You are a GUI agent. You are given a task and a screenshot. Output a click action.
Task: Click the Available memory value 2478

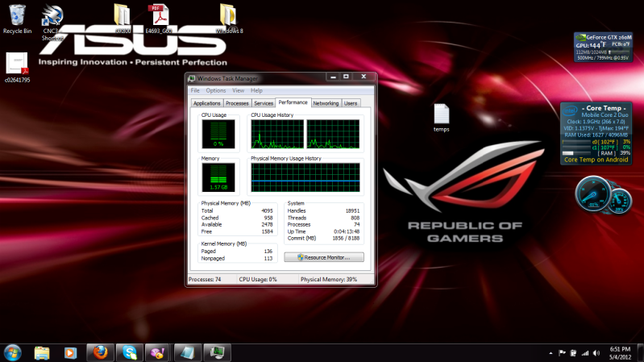(267, 225)
